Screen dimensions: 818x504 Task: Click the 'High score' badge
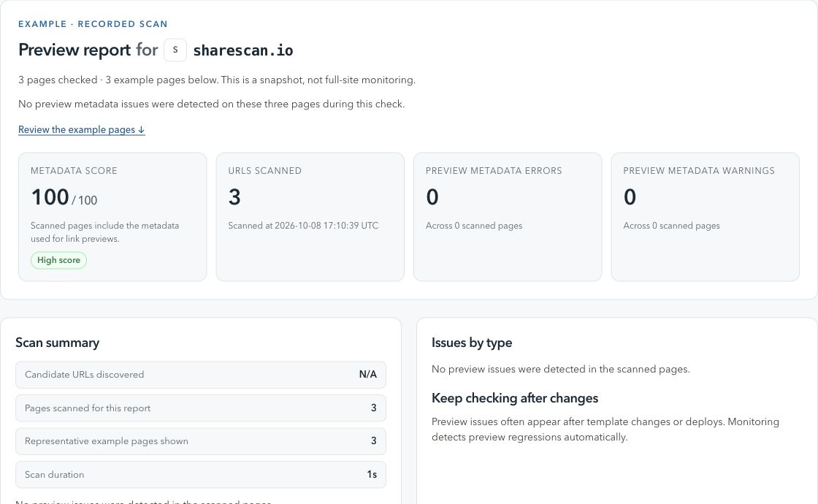tap(58, 260)
